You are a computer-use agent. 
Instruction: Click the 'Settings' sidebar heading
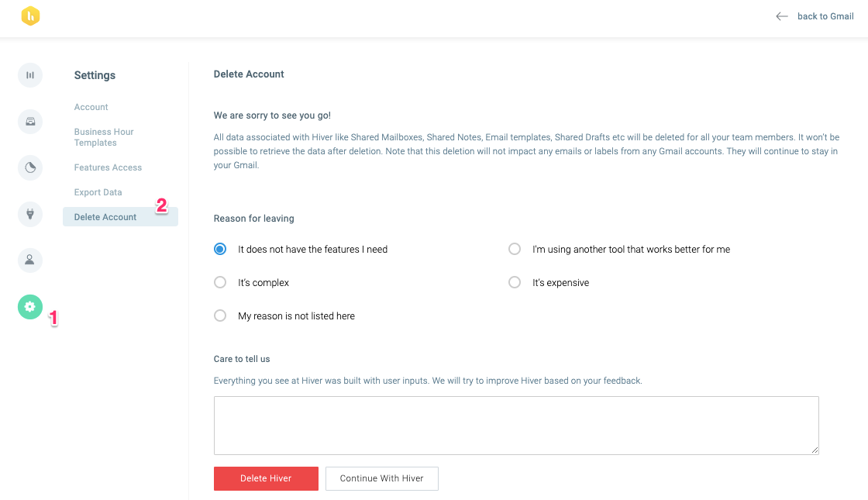coord(95,75)
